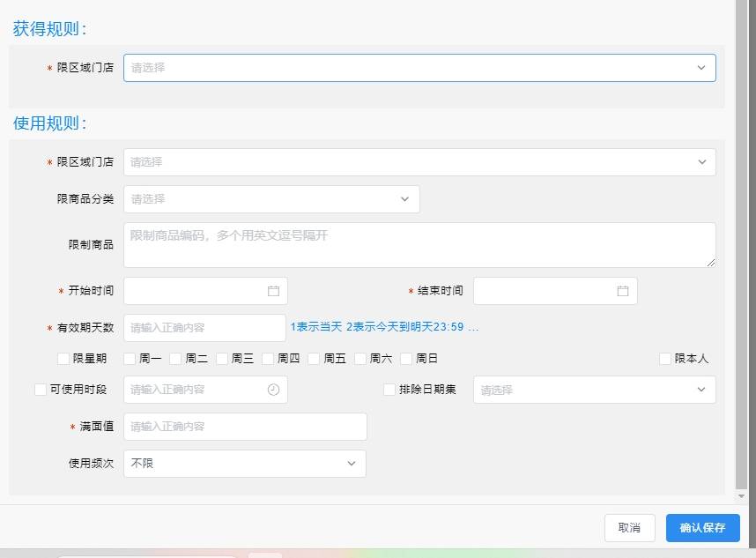Check the 周四 checkbox
756x558 pixels.
[268, 358]
